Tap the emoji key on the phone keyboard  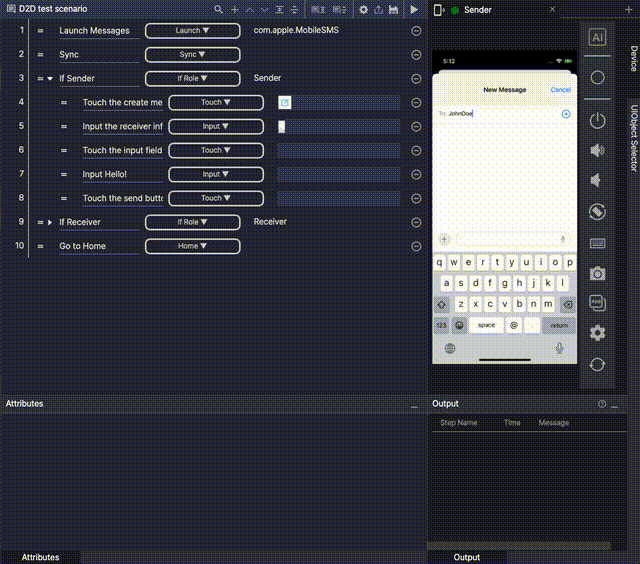click(x=459, y=325)
